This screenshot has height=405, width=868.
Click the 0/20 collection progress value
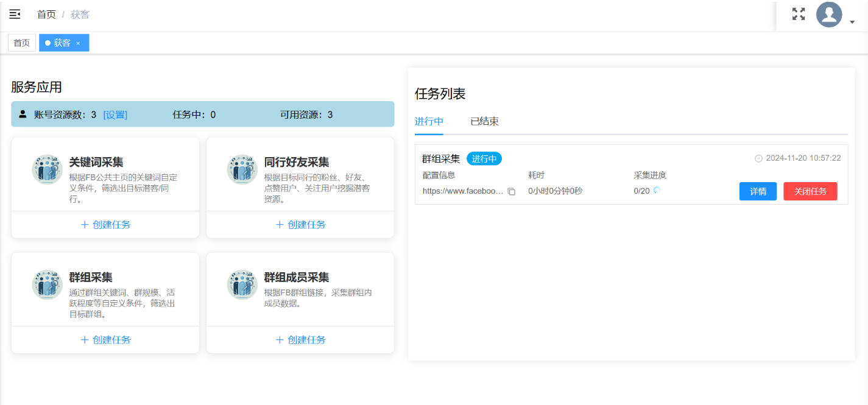pyautogui.click(x=642, y=191)
